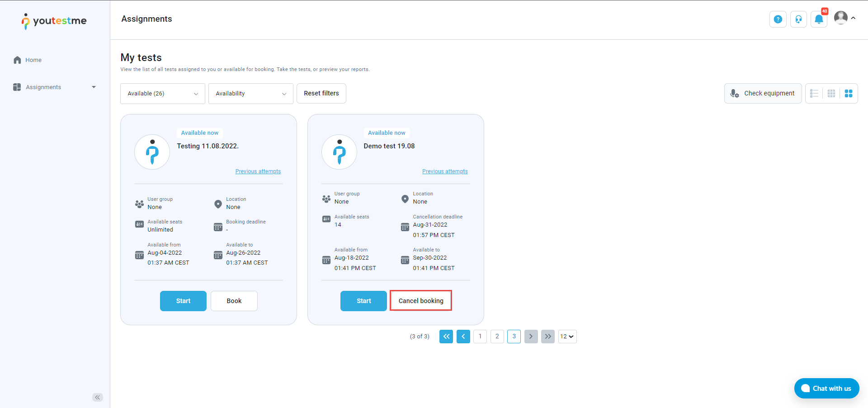Viewport: 868px width, 408px height.
Task: Expand the Availability dropdown
Action: 250,94
